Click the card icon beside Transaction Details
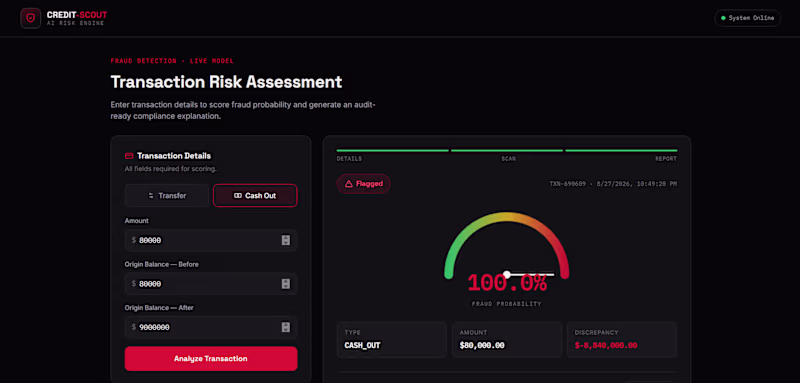 [129, 156]
